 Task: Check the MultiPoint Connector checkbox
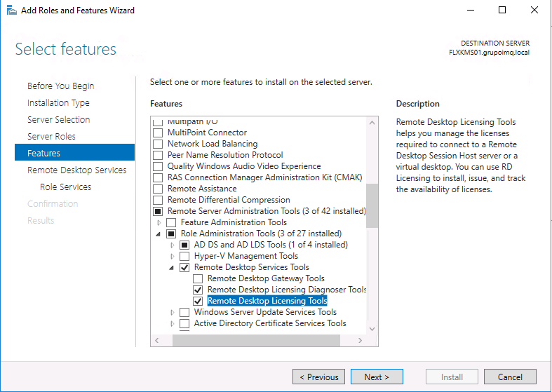pos(158,133)
